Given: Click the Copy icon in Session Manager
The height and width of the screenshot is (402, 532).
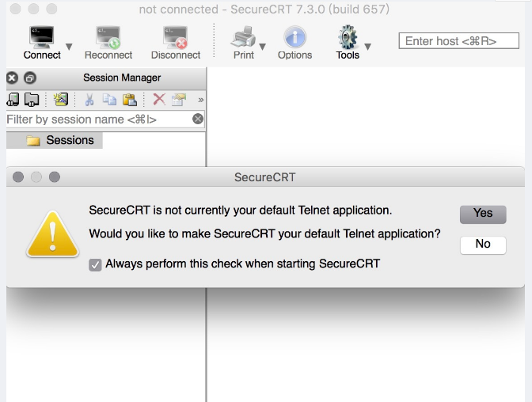Looking at the screenshot, I should click(109, 100).
